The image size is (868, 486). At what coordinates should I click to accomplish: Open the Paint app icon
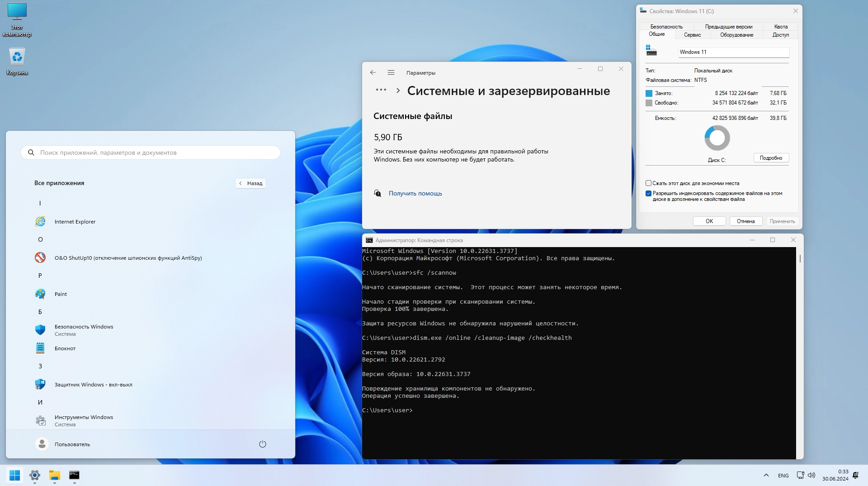[x=40, y=294]
